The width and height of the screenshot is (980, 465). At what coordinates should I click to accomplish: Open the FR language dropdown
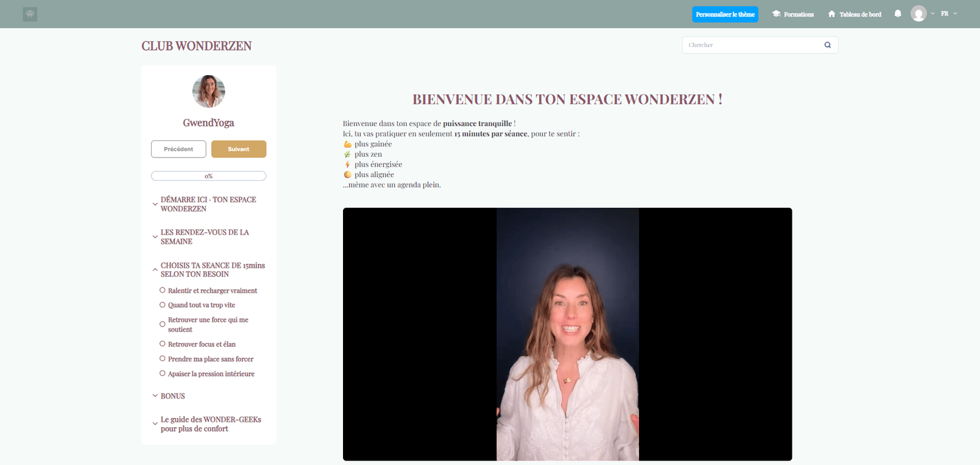click(x=949, y=14)
